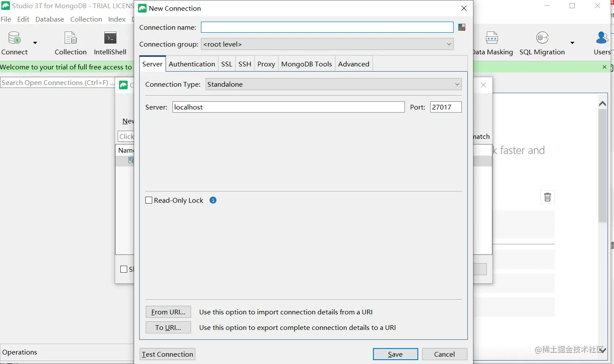
Task: Save the new connection
Action: (395, 354)
